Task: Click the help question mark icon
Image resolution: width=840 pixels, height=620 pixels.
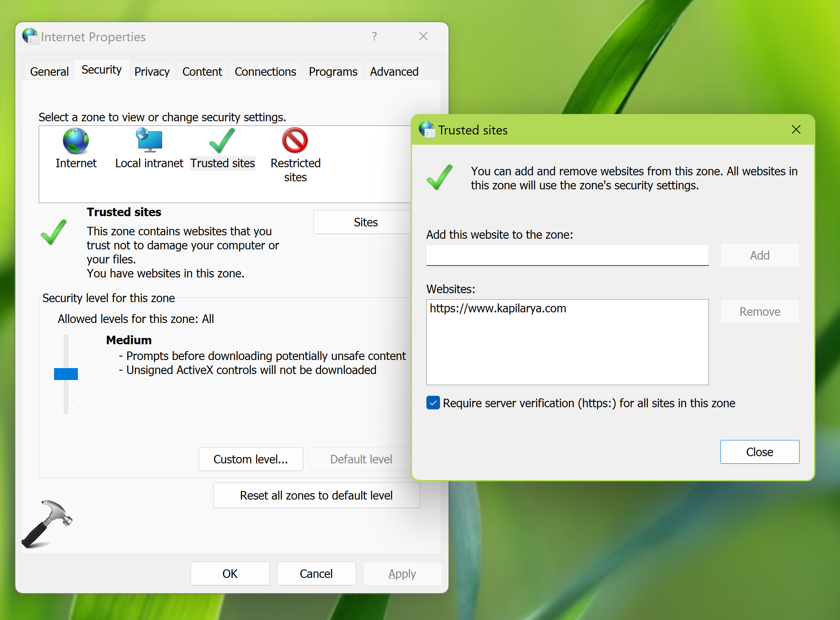Action: coord(374,37)
